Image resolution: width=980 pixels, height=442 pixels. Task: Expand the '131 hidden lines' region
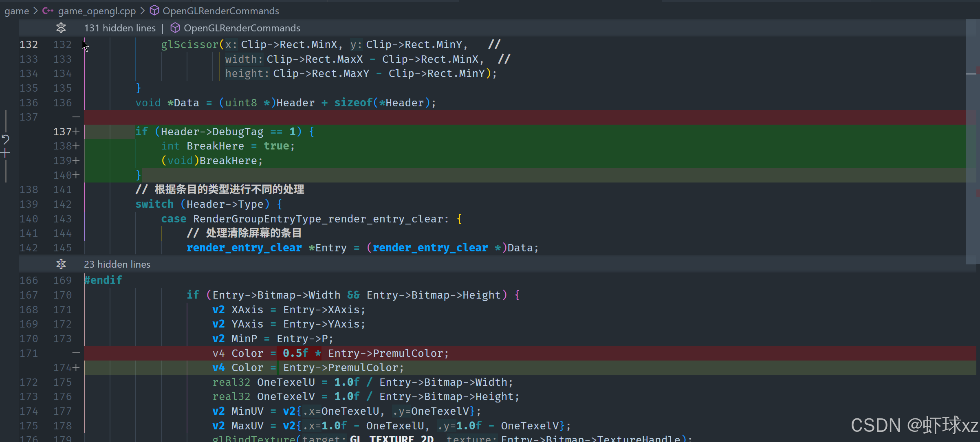click(120, 28)
